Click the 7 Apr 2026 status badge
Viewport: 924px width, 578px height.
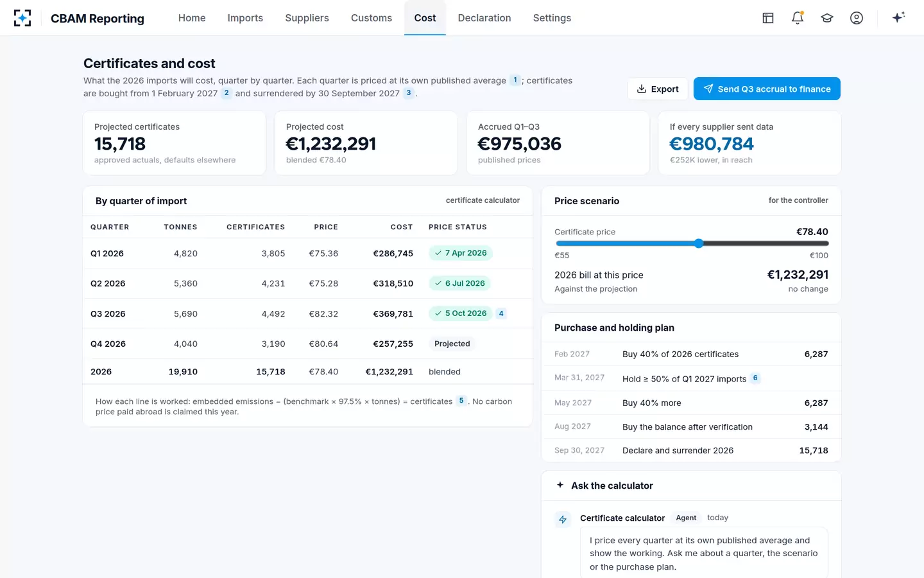tap(461, 253)
